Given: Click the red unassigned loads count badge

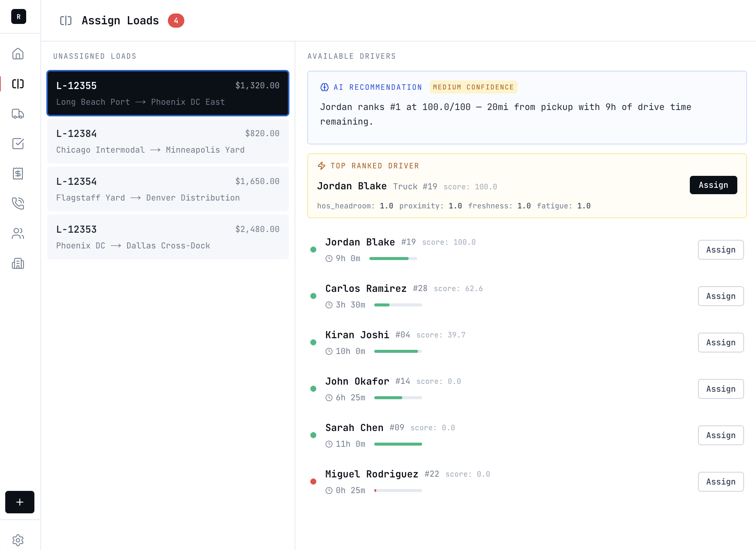Looking at the screenshot, I should [176, 21].
